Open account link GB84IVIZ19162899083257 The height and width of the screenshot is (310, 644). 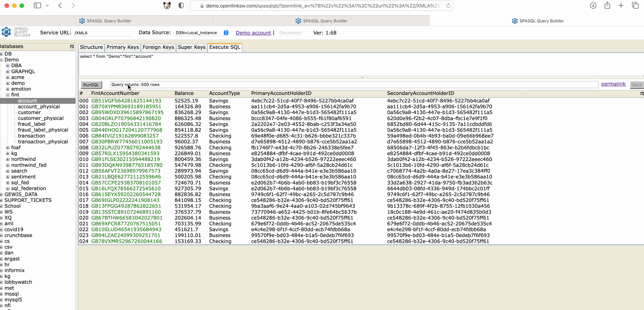coord(125,136)
